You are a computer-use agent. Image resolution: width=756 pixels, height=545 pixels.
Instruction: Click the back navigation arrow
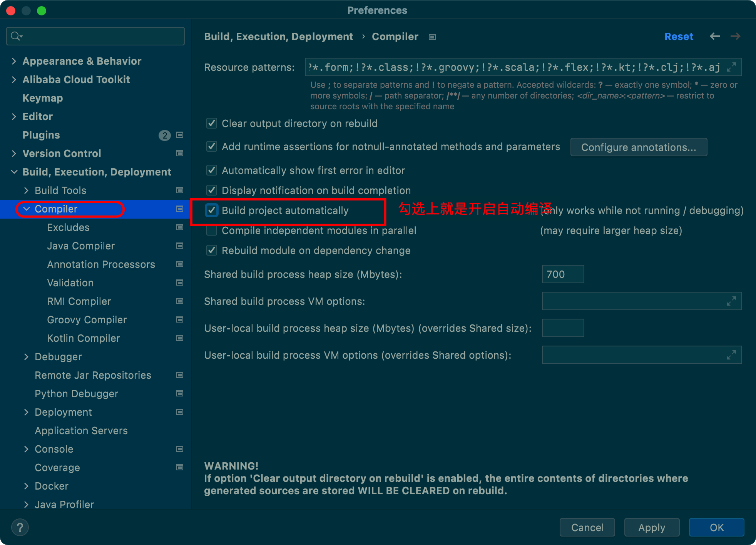(715, 36)
